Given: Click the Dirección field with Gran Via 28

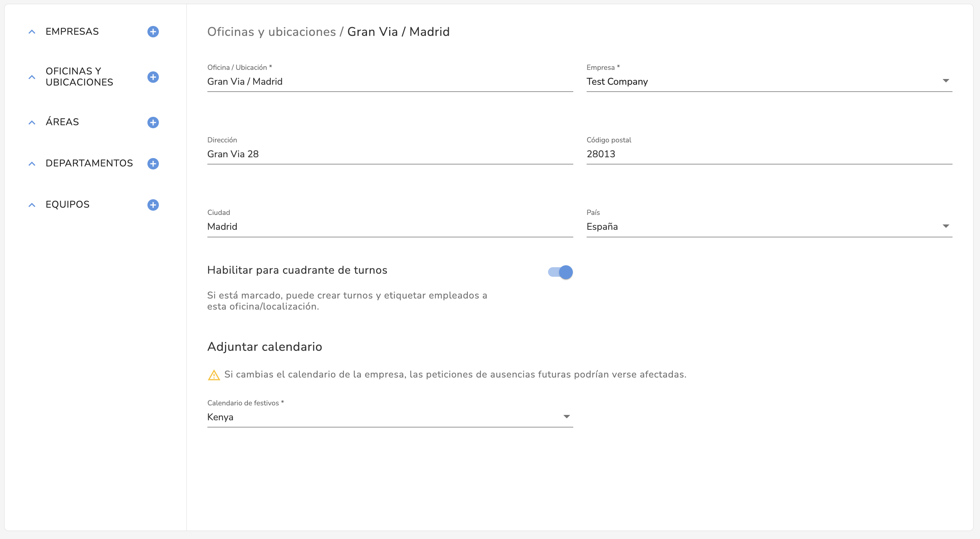Looking at the screenshot, I should (390, 154).
